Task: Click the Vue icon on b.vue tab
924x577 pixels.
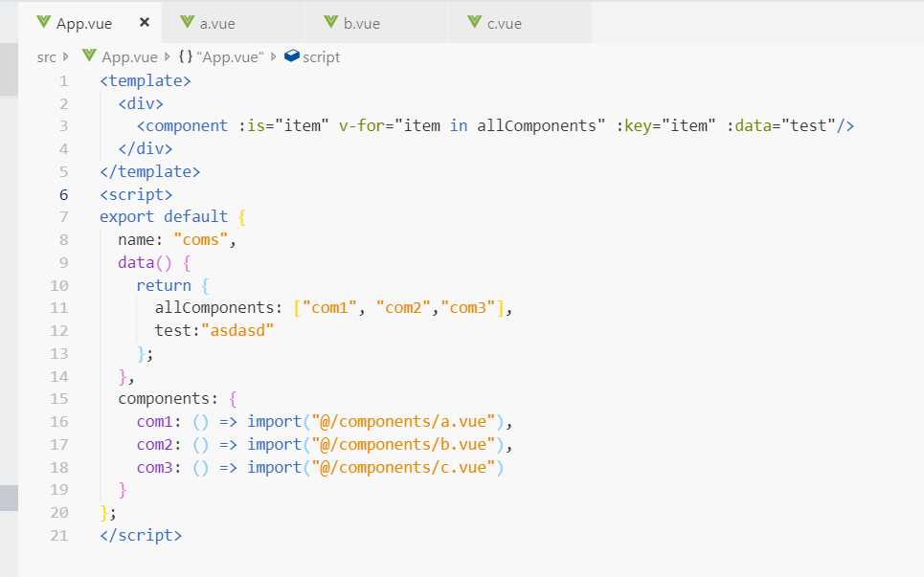Action: tap(331, 22)
